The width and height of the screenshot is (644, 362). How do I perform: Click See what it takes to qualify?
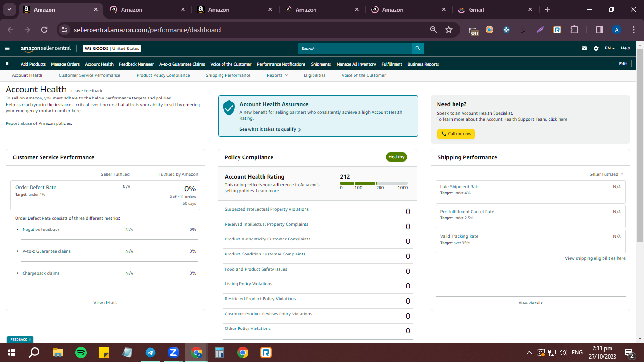tap(270, 129)
